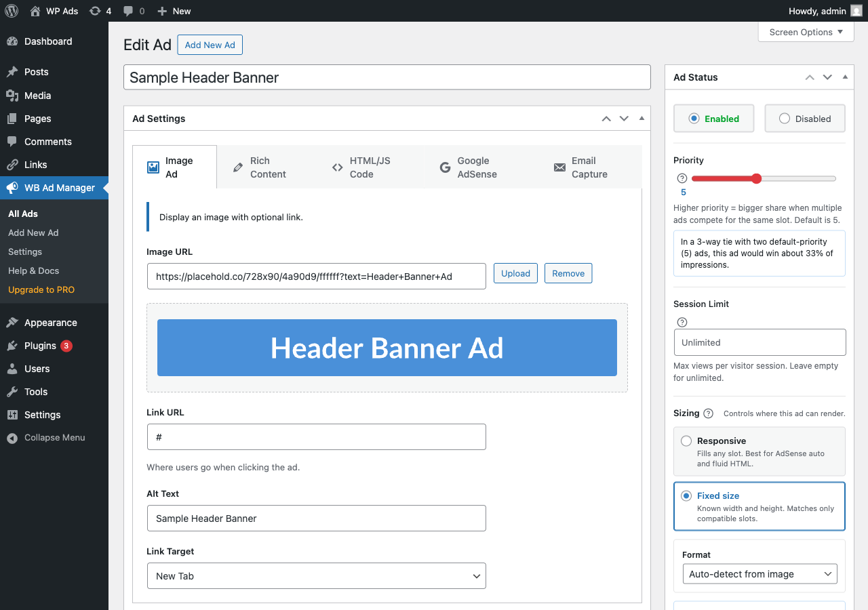868x610 pixels.
Task: Select the Image Ad tab icon
Action: pyautogui.click(x=153, y=167)
